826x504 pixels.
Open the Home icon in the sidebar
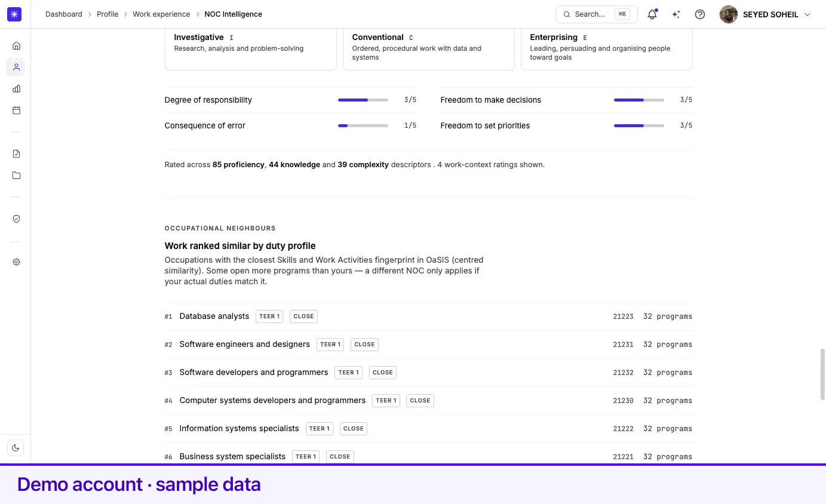point(16,45)
